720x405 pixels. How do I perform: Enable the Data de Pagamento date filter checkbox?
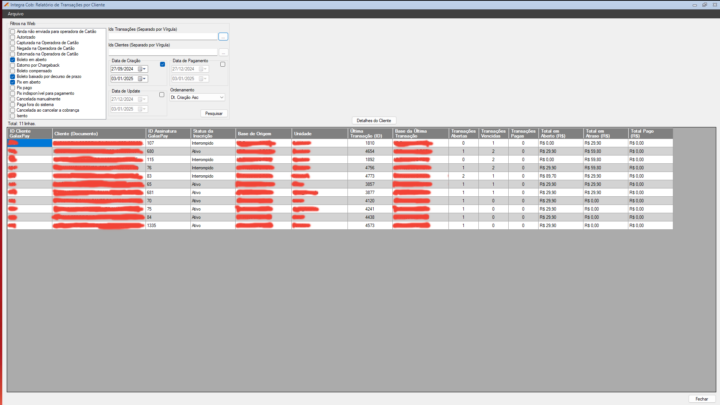click(x=223, y=64)
